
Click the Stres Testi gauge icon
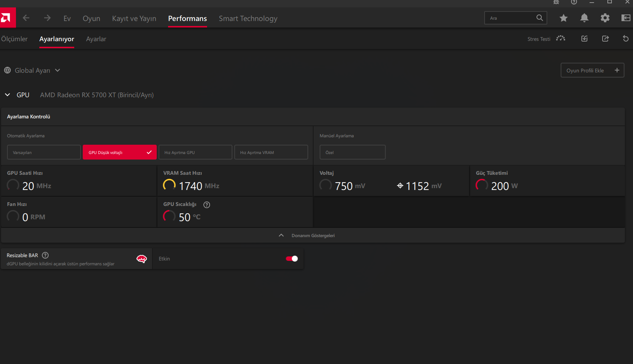[x=561, y=39]
